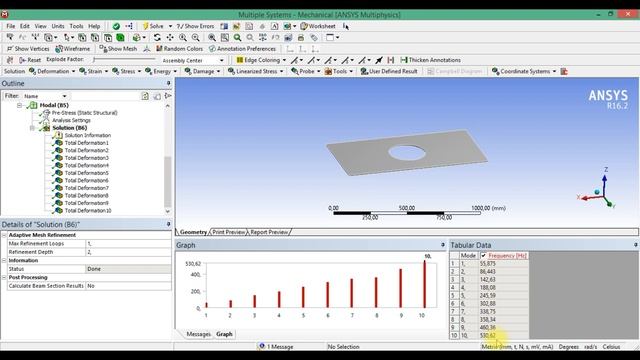Toggle the Frequency [Hz] checkbox

click(484, 256)
